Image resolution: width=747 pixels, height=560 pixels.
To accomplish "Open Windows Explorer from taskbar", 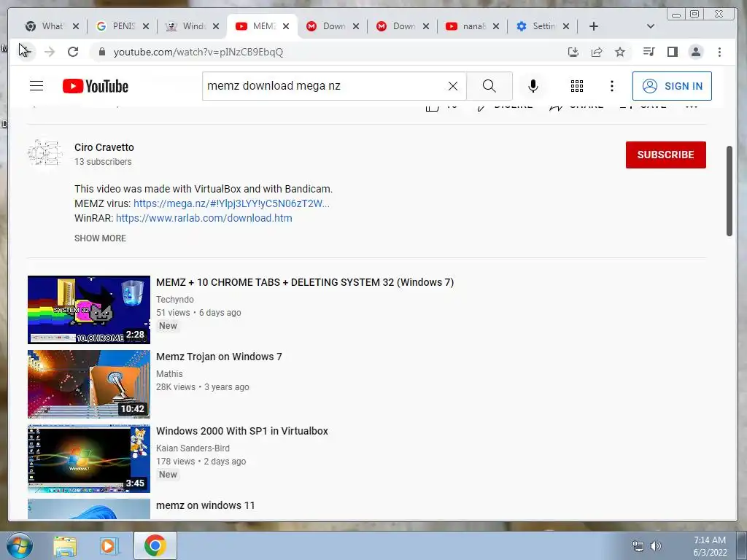I will pyautogui.click(x=65, y=545).
